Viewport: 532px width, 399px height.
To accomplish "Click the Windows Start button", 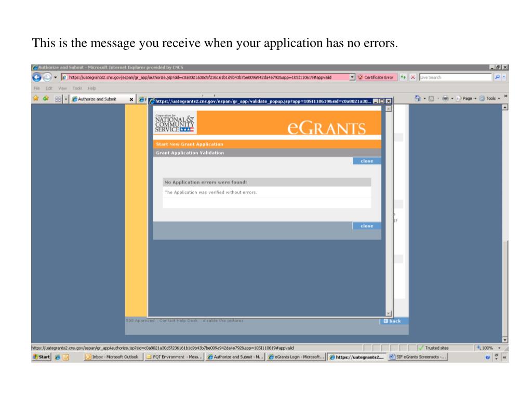I will point(42,357).
